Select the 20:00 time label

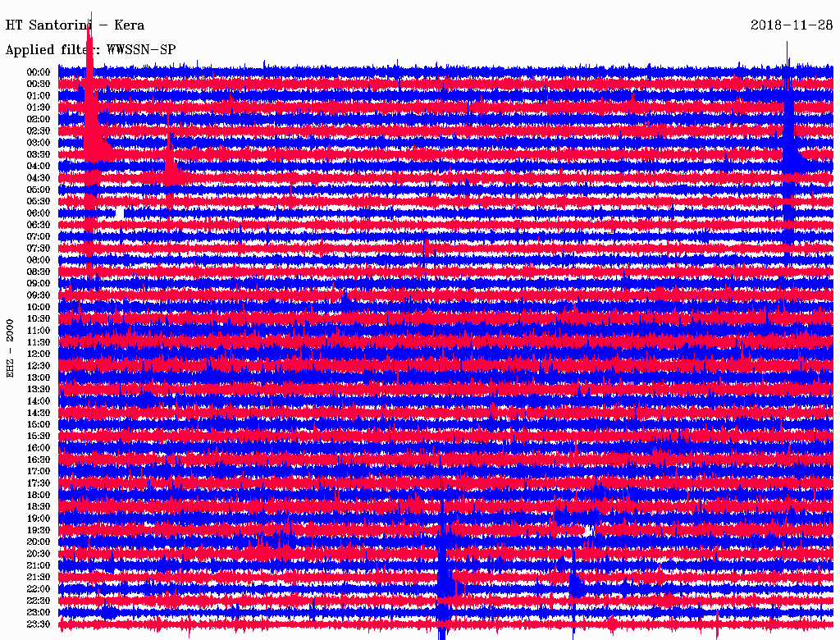pos(39,542)
